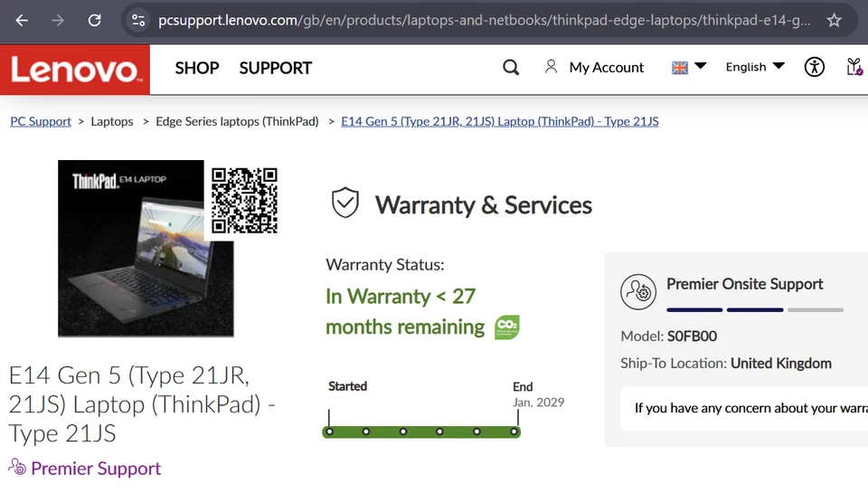Click the Premier Onsite Support icon
This screenshot has width=868, height=493.
tap(637, 291)
